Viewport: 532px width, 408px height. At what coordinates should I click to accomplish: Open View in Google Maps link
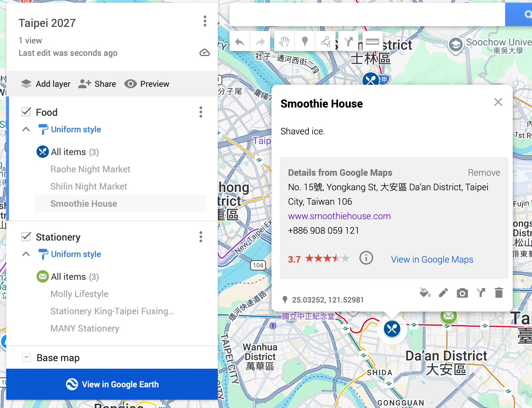[x=432, y=259]
